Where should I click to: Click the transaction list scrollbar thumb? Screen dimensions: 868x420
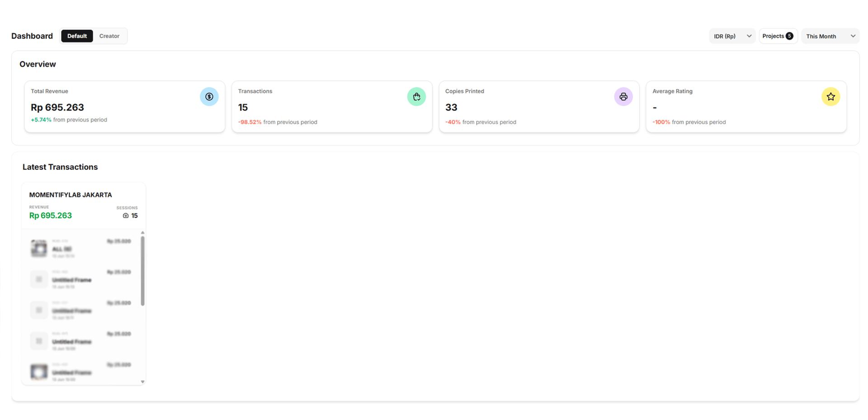coord(142,271)
